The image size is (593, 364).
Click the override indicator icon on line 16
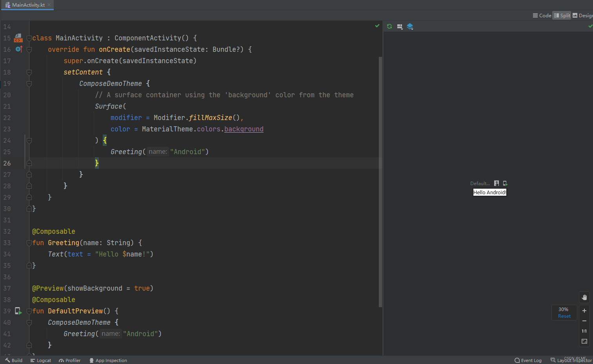pyautogui.click(x=18, y=49)
